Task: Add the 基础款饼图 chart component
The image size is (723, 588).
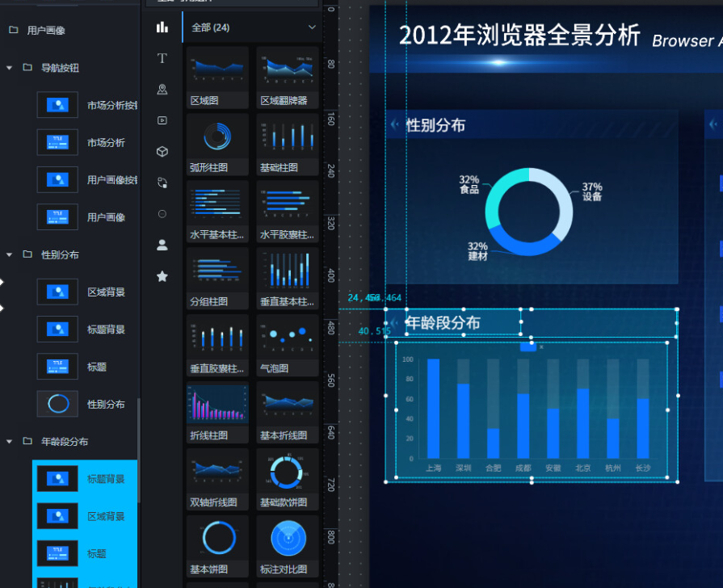Action: pos(288,479)
